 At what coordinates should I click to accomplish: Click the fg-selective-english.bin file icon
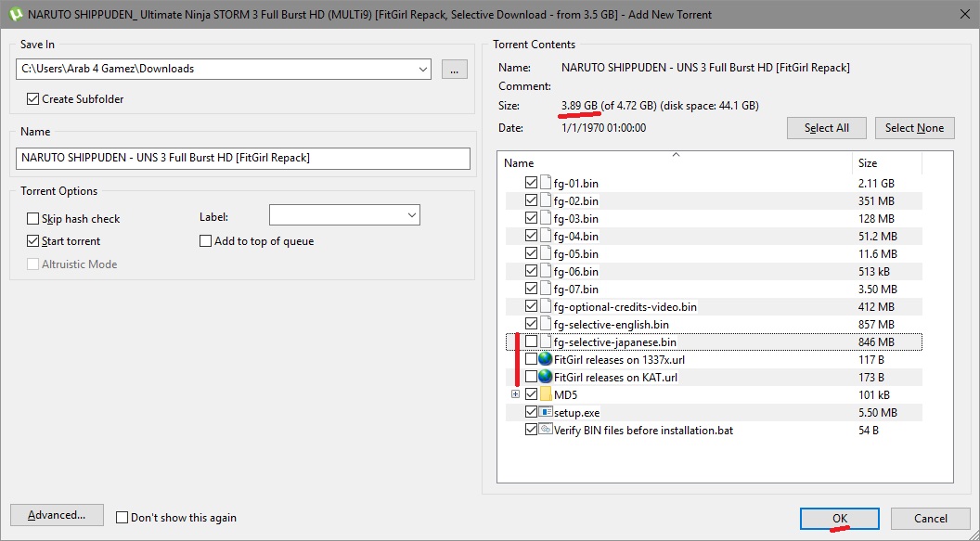coord(545,324)
